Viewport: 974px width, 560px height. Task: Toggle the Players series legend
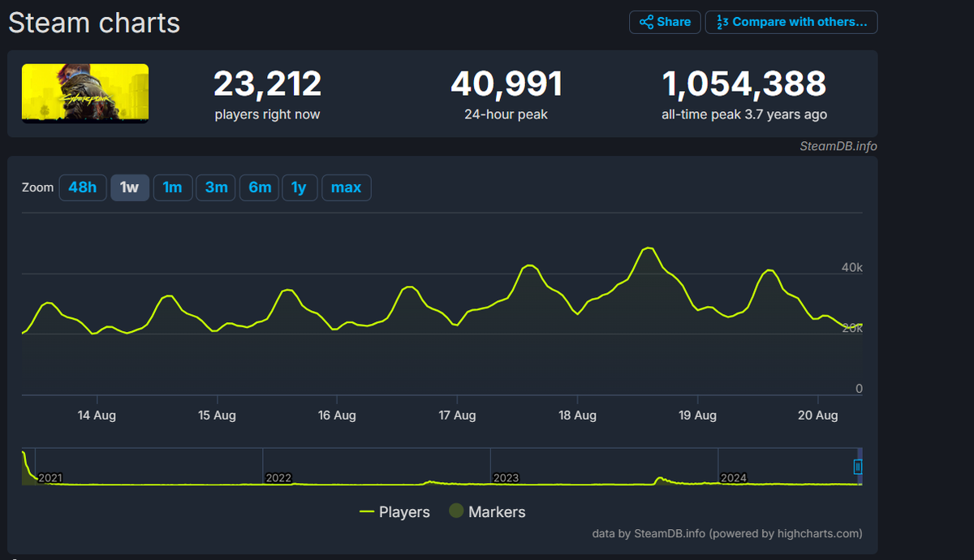[x=394, y=512]
